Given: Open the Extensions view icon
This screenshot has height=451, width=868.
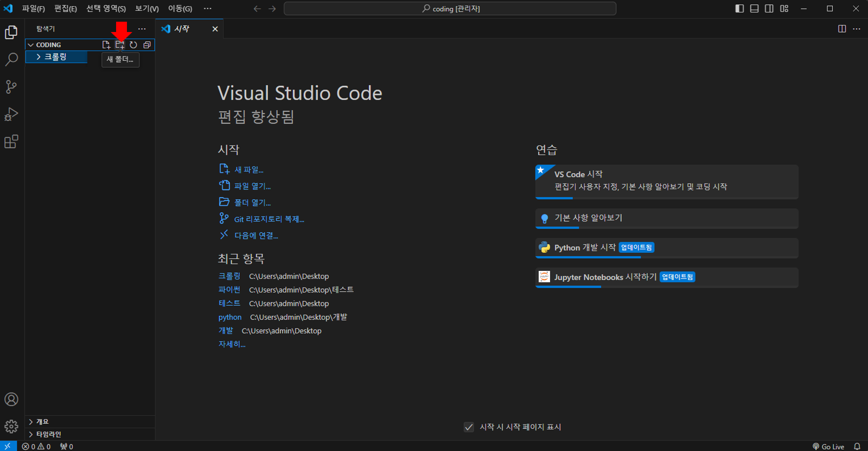Looking at the screenshot, I should point(11,142).
